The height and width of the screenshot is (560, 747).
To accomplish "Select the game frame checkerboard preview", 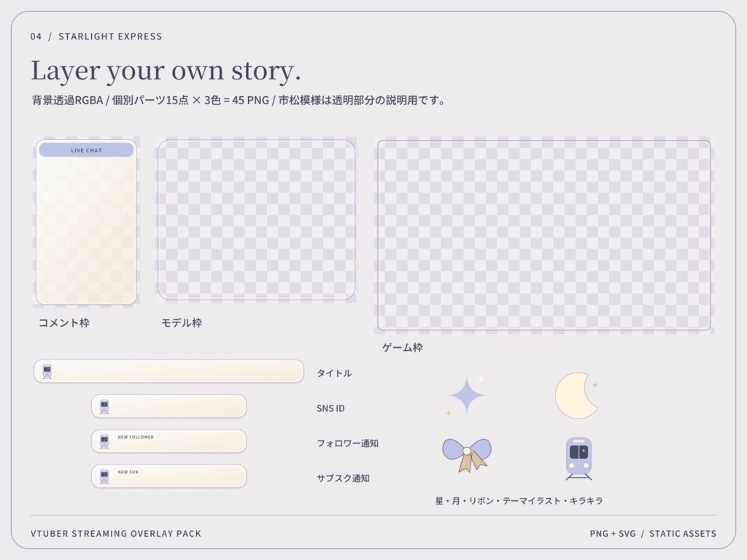I will tap(544, 236).
